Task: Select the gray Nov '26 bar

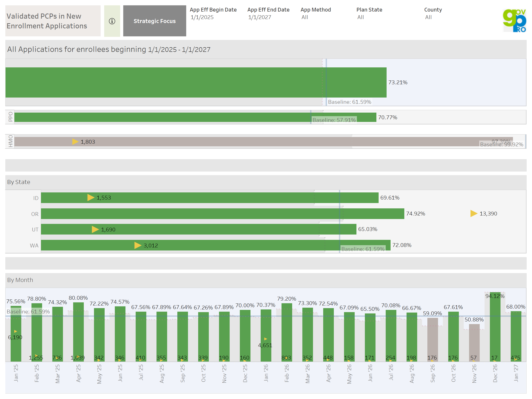Action: (x=474, y=343)
